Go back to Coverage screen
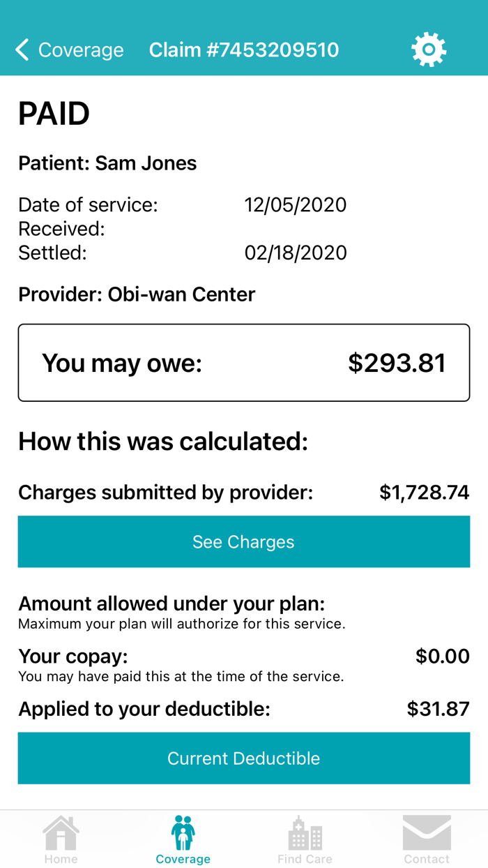This screenshot has height=868, width=488. coord(80,50)
